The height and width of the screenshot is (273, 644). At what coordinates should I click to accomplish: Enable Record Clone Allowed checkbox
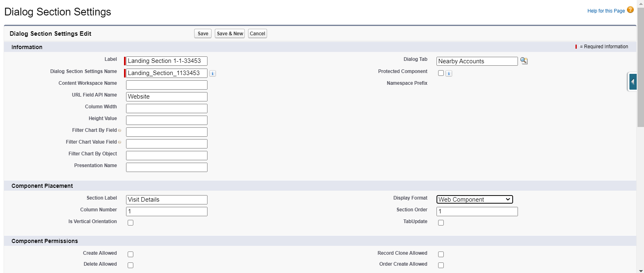(441, 254)
